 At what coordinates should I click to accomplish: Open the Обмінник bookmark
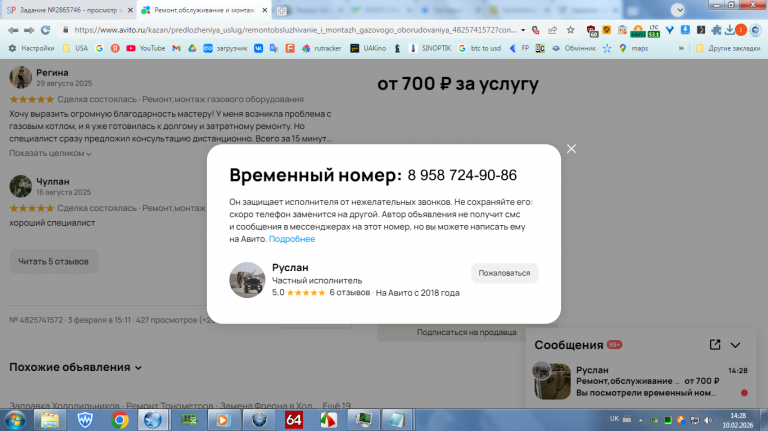pos(573,48)
